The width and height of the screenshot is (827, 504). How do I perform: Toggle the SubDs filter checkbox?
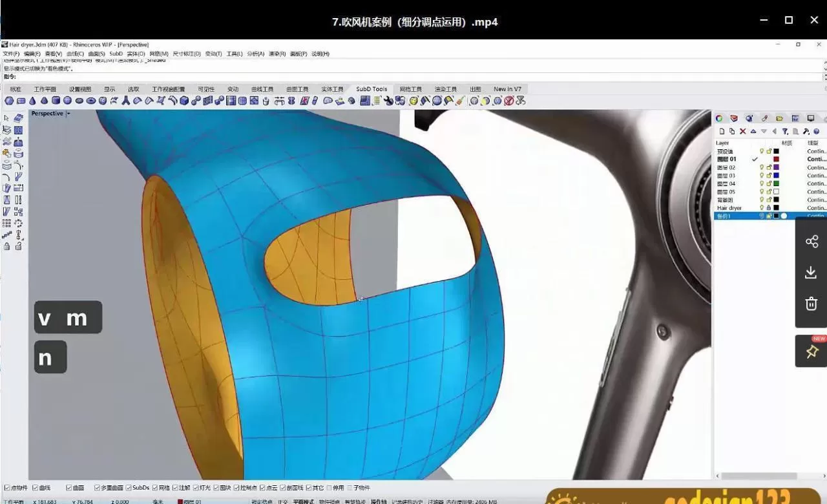pyautogui.click(x=129, y=488)
